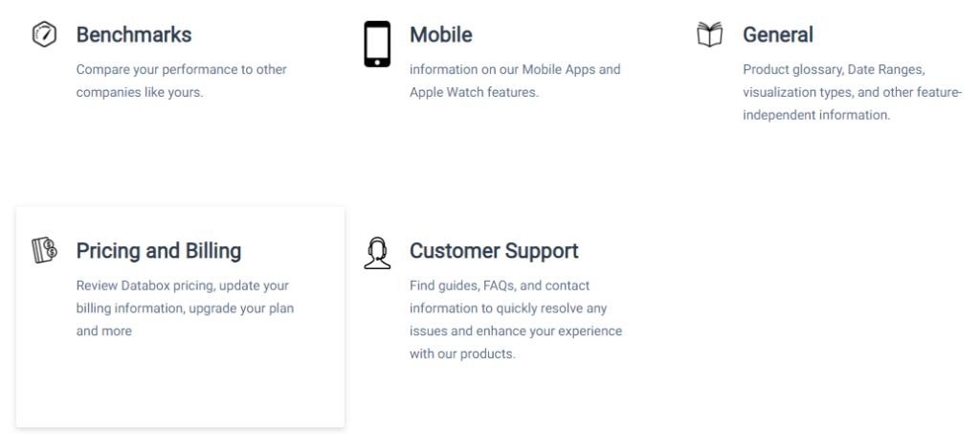This screenshot has width=980, height=434.
Task: Click the Benchmarks speedometer hexagon icon
Action: tap(44, 34)
